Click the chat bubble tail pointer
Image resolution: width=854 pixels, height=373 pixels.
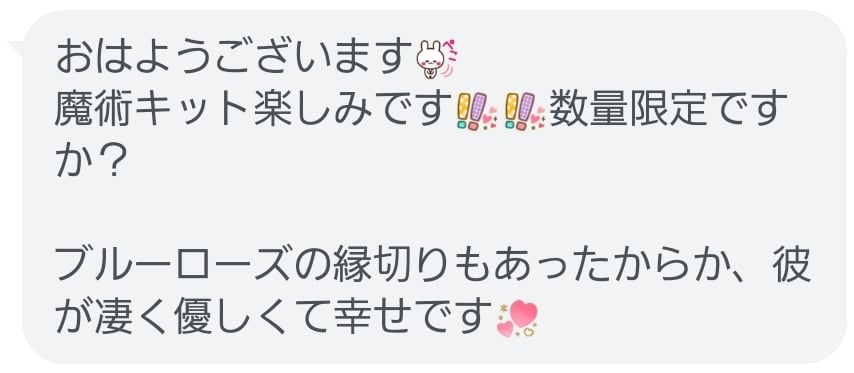pos(16,48)
